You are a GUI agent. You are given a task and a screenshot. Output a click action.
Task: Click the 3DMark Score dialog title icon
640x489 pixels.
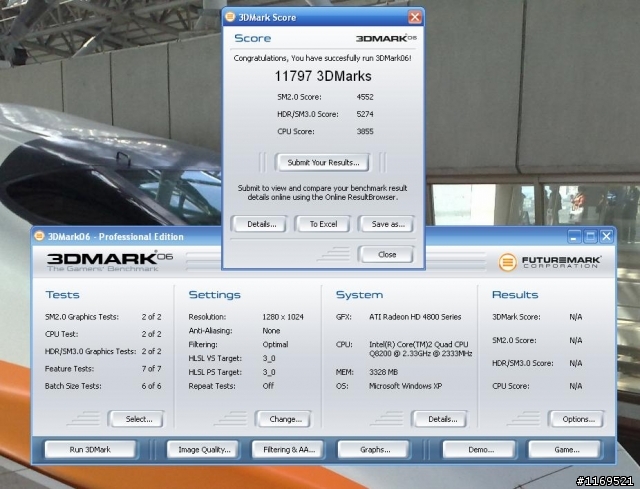coord(230,17)
